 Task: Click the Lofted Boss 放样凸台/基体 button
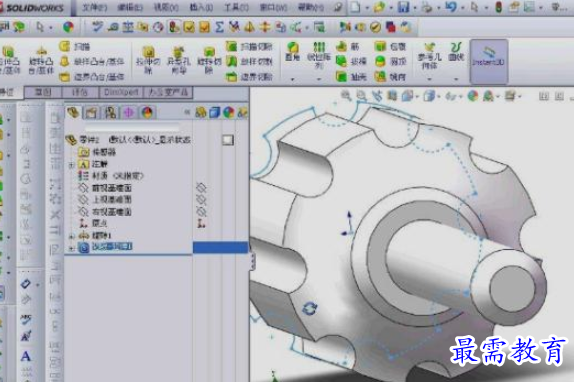pyautogui.click(x=92, y=61)
